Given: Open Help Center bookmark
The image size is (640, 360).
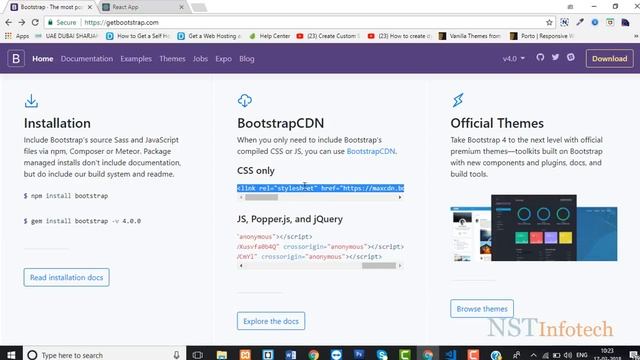Looking at the screenshot, I should pos(270,36).
